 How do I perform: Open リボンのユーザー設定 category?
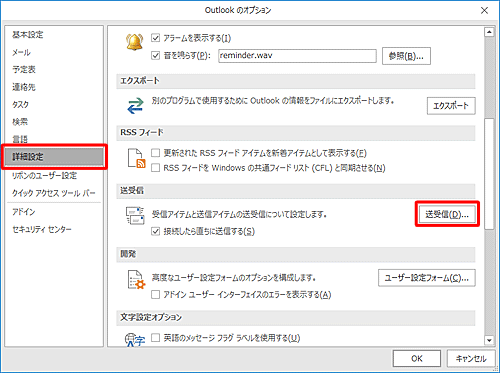click(x=54, y=176)
